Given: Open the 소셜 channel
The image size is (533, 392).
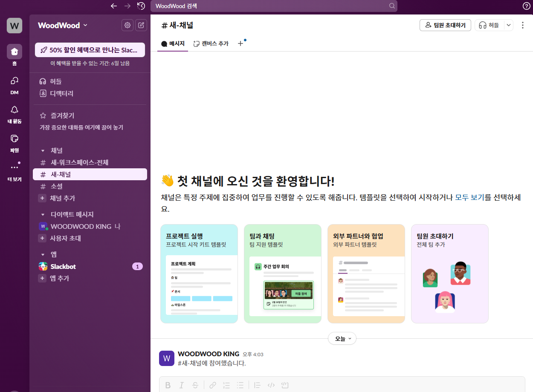Looking at the screenshot, I should coord(90,186).
